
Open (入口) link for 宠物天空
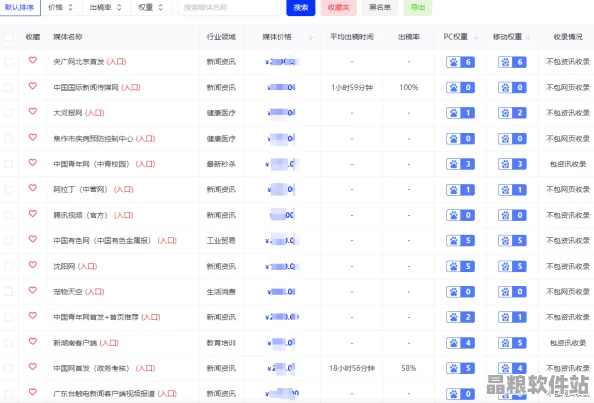tap(95, 292)
